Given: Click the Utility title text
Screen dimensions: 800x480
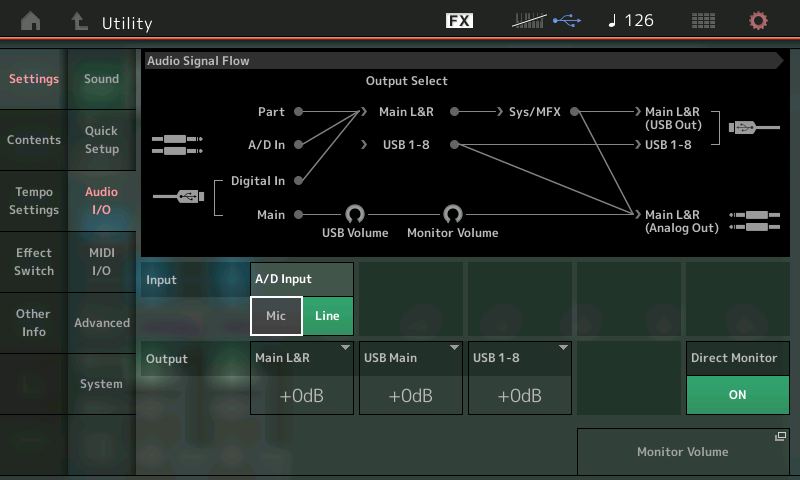Looking at the screenshot, I should tap(127, 23).
